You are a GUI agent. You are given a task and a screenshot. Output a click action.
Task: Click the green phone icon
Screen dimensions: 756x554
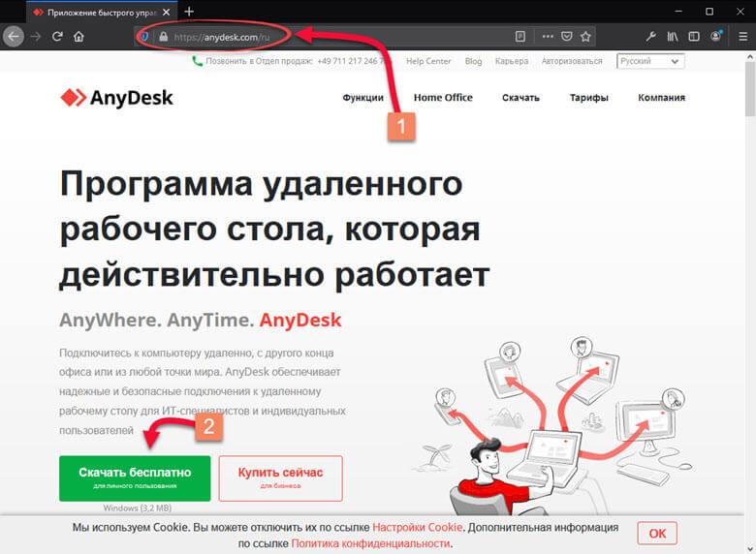point(197,61)
